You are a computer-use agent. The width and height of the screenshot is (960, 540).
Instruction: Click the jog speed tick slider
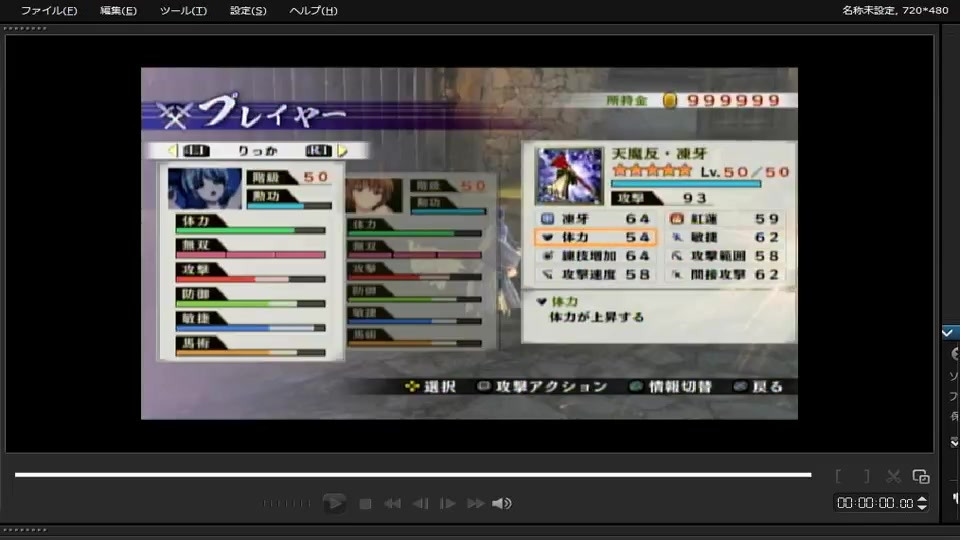286,503
